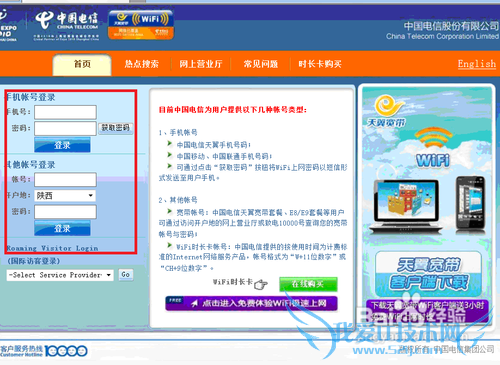Go to the 热点搜索 menu
Screen dimensions: 500x365
[x=142, y=64]
